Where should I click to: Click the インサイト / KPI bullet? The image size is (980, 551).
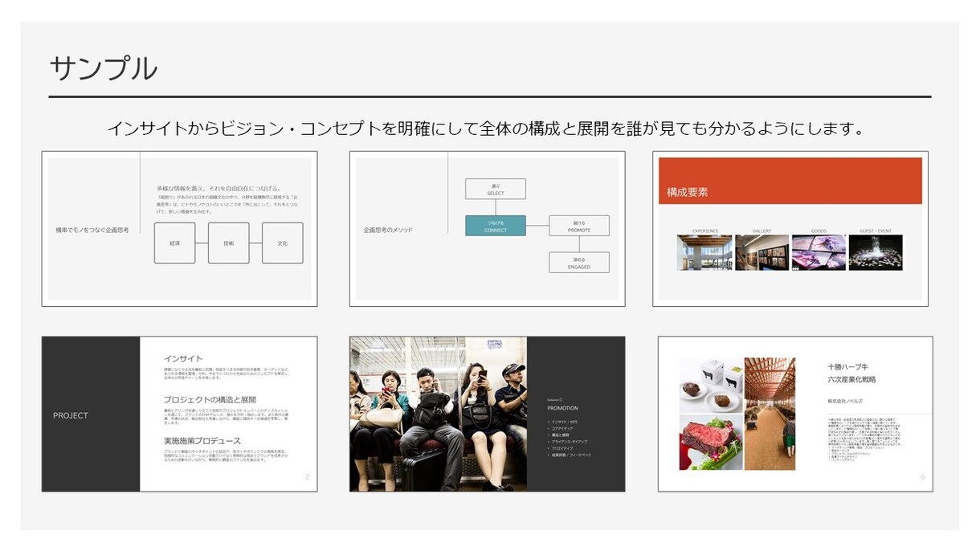tap(562, 422)
